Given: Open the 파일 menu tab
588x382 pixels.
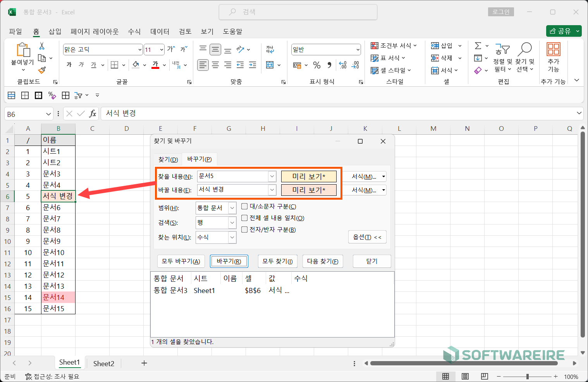Looking at the screenshot, I should [15, 31].
